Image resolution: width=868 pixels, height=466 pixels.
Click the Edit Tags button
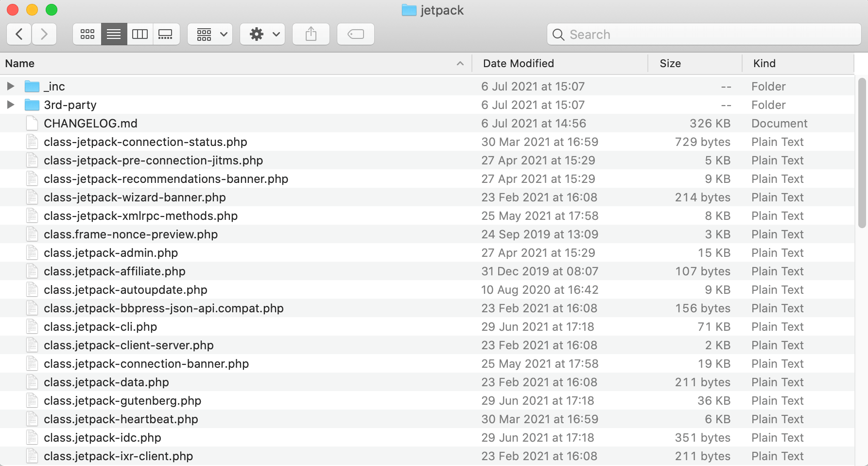coord(356,34)
